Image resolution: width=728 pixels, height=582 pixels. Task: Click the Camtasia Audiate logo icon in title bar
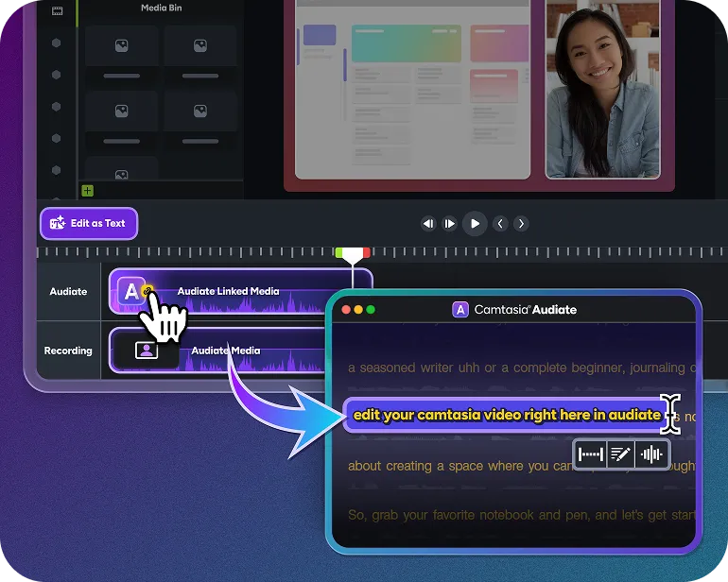(x=460, y=310)
